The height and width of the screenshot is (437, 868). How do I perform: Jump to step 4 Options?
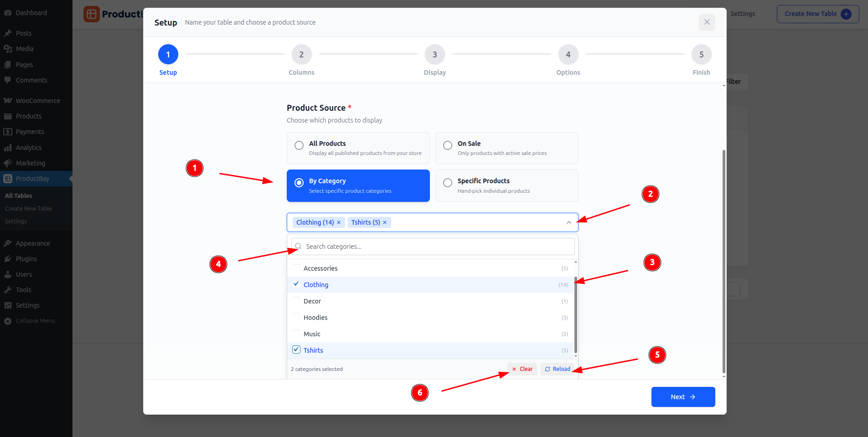(x=568, y=55)
